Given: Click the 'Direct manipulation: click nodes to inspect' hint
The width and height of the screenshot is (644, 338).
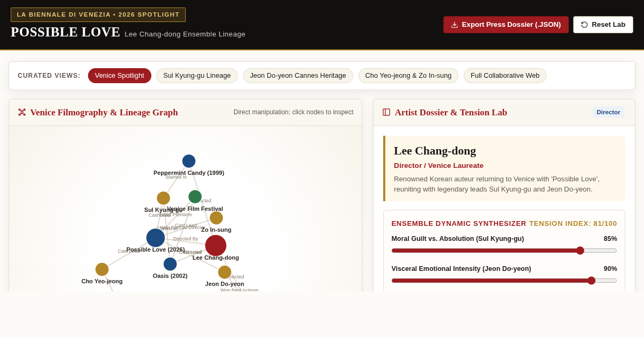Looking at the screenshot, I should point(294,112).
